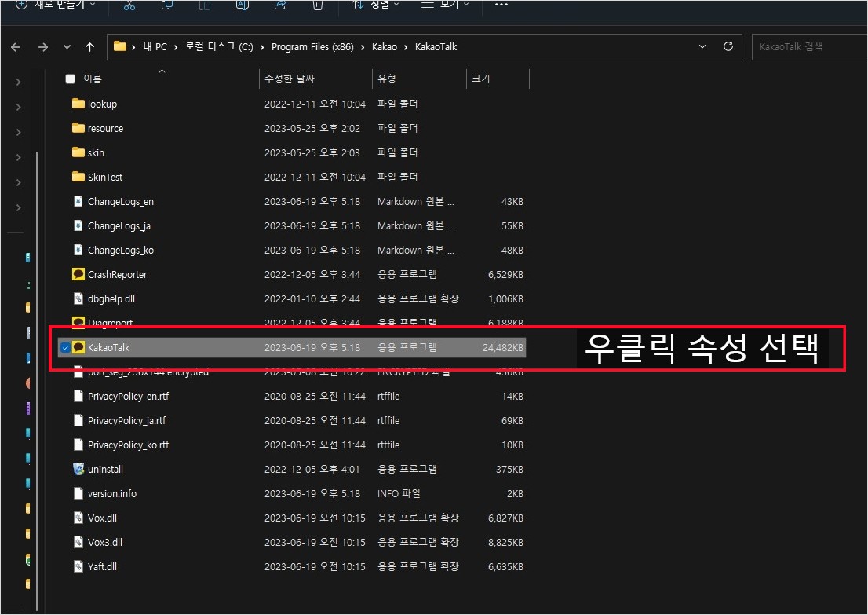This screenshot has height=615, width=868.
Task: Select the 6,529KB size cell of CrashReporter
Action: (x=505, y=274)
